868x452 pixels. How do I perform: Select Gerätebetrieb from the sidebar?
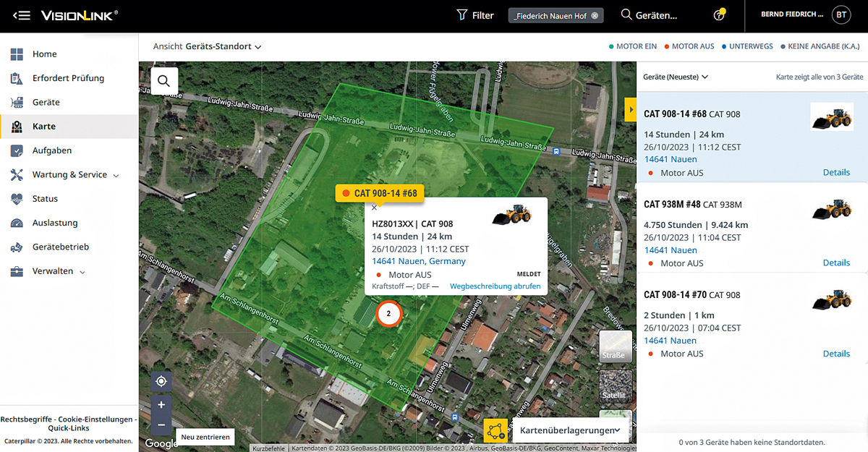click(61, 247)
